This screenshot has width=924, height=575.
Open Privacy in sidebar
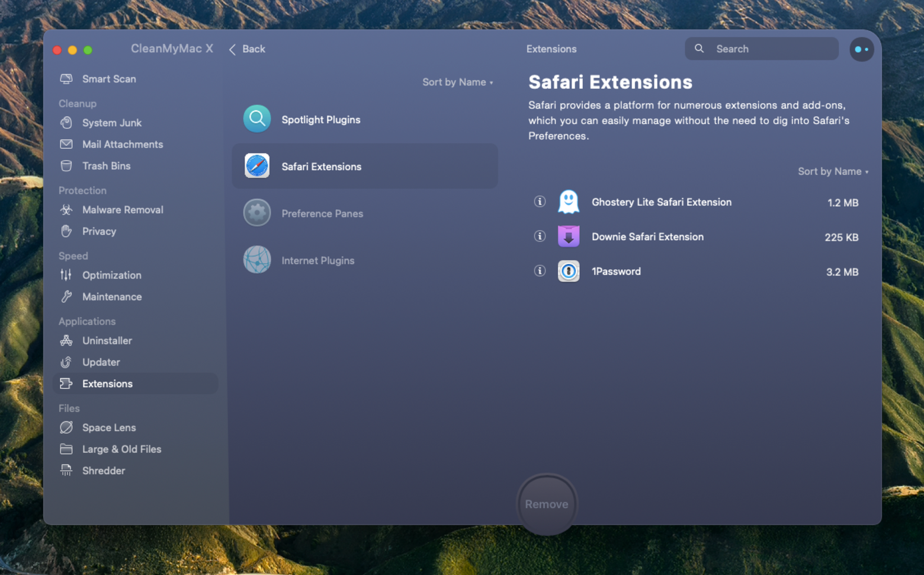pyautogui.click(x=99, y=231)
